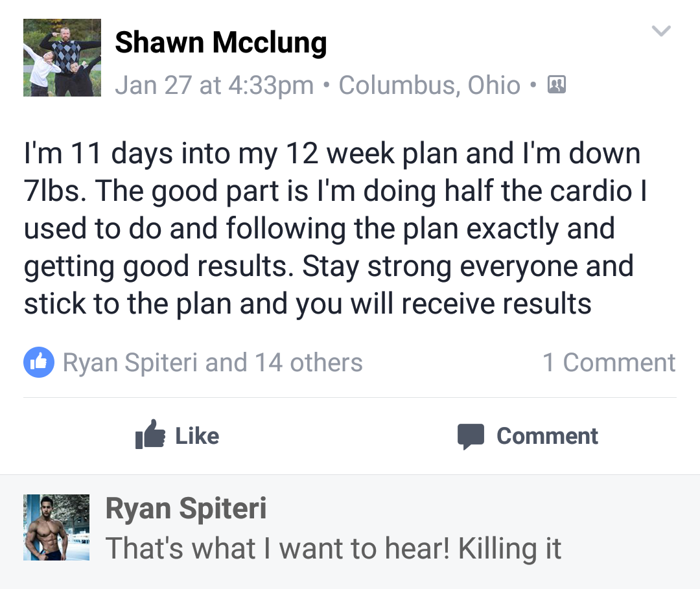Click the blue thumbs-up reaction icon
The width and height of the screenshot is (700, 589).
pos(39,362)
